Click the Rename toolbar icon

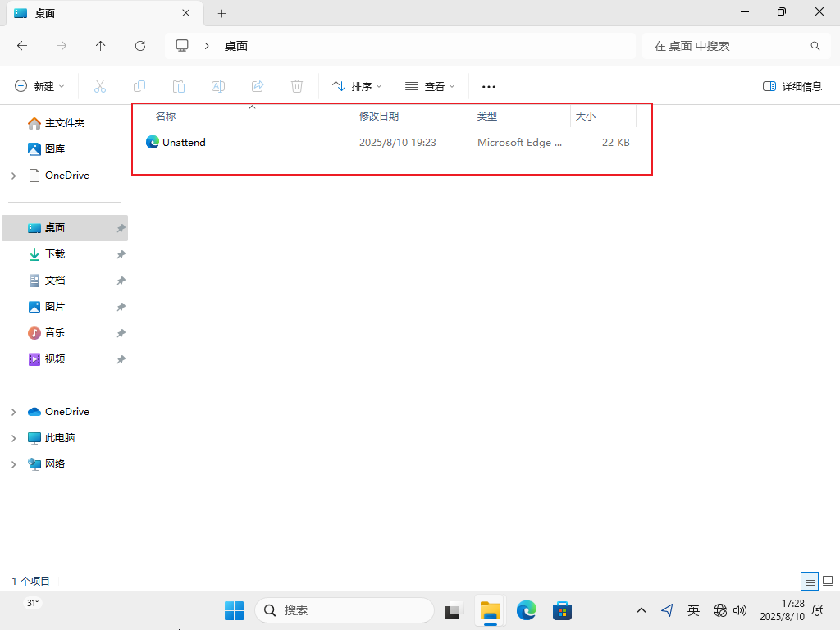(x=218, y=86)
